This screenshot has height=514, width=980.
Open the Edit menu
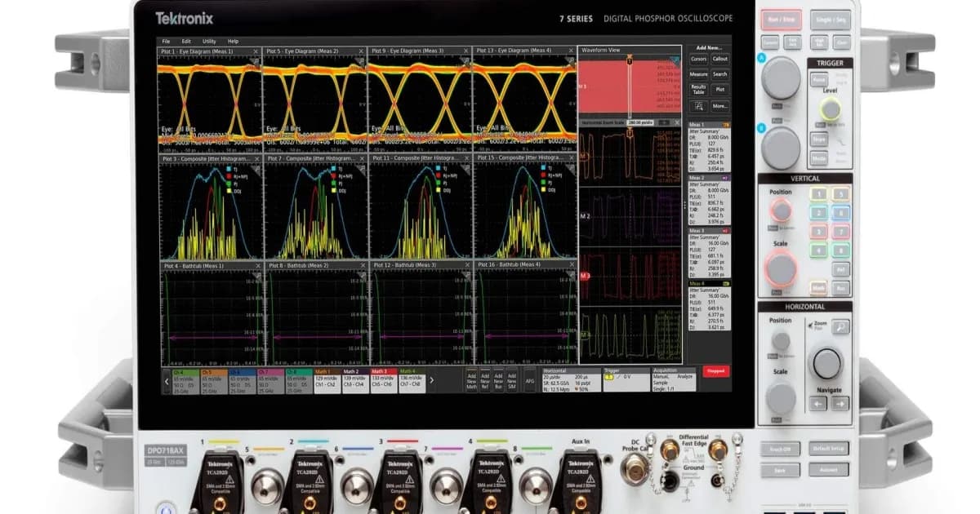(186, 41)
